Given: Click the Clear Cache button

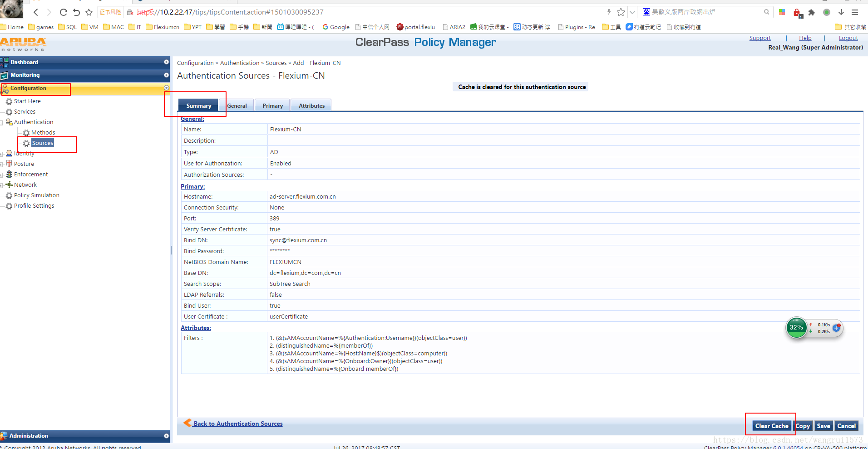Looking at the screenshot, I should 772,426.
